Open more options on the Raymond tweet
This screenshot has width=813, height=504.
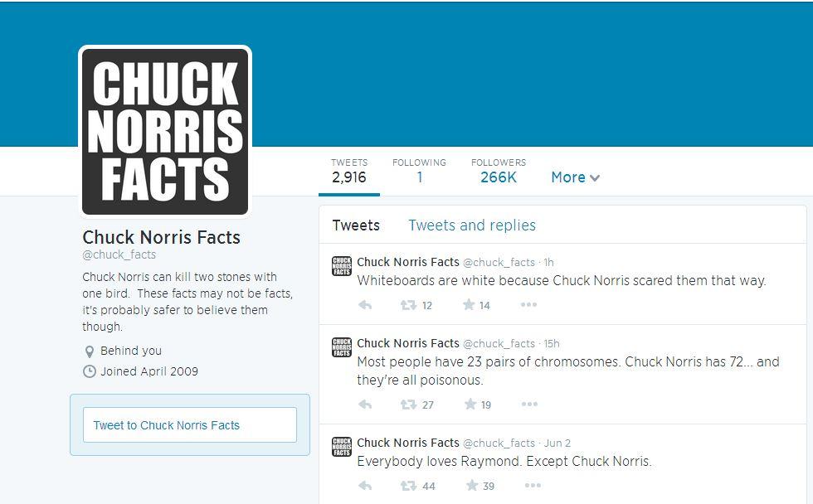coord(533,486)
